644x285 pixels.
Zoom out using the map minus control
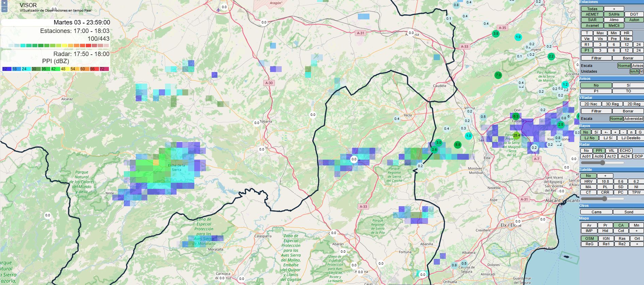click(x=5, y=8)
